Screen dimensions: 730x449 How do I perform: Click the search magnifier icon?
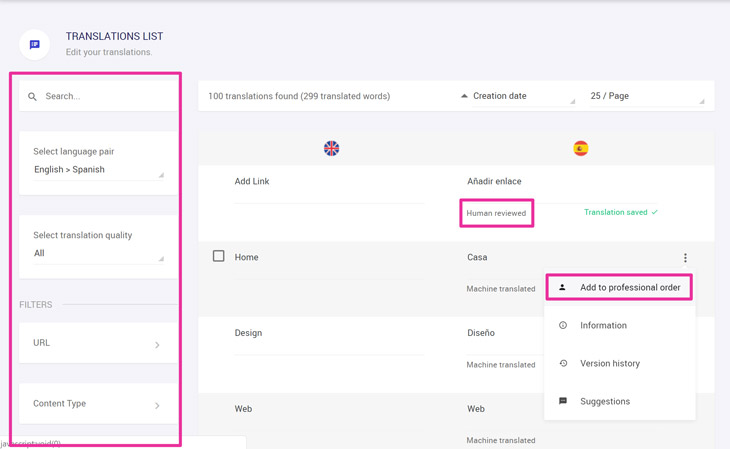point(32,96)
